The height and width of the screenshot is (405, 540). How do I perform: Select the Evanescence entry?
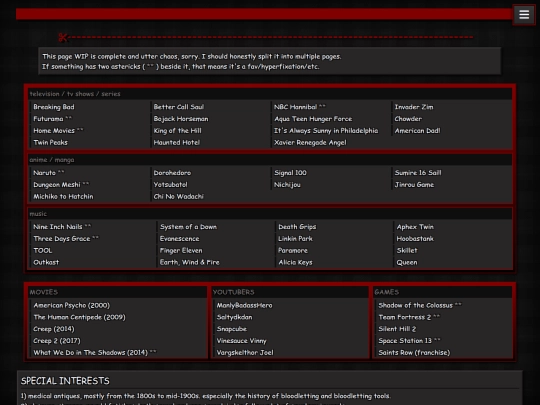(x=179, y=238)
